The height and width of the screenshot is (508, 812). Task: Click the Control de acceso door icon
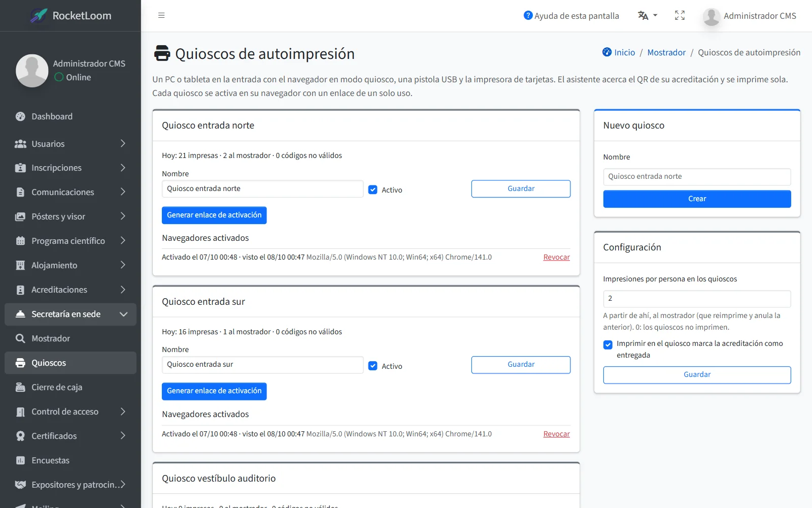[20, 411]
